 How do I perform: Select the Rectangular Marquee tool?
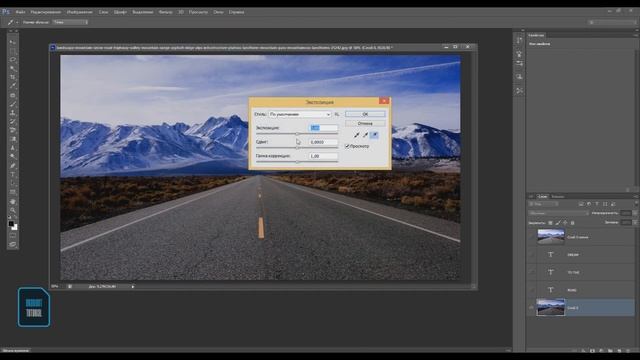click(13, 51)
